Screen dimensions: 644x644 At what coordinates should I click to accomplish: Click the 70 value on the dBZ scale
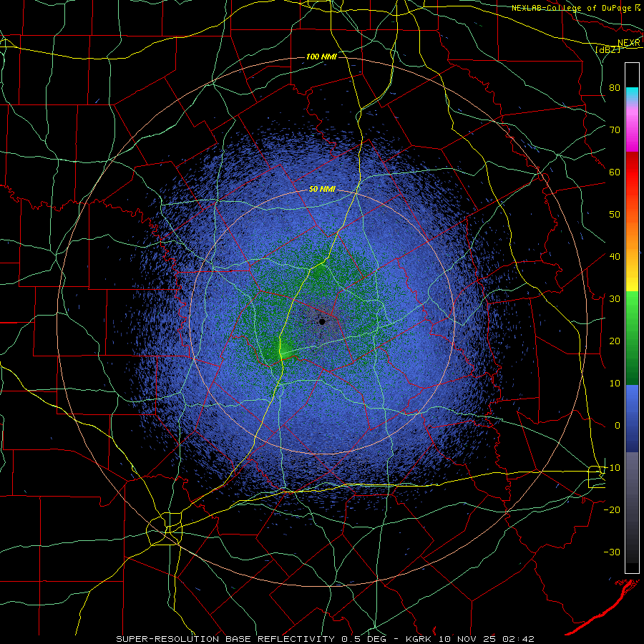coord(615,130)
